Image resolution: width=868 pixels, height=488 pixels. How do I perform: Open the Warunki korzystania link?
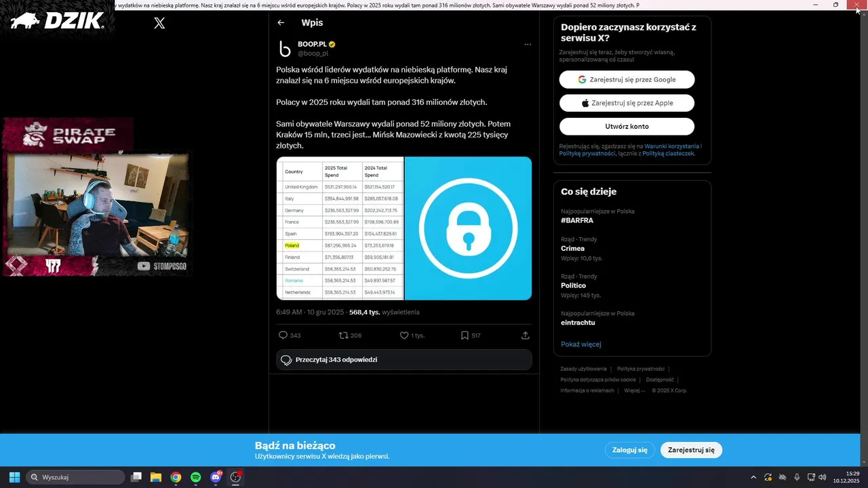pos(671,146)
